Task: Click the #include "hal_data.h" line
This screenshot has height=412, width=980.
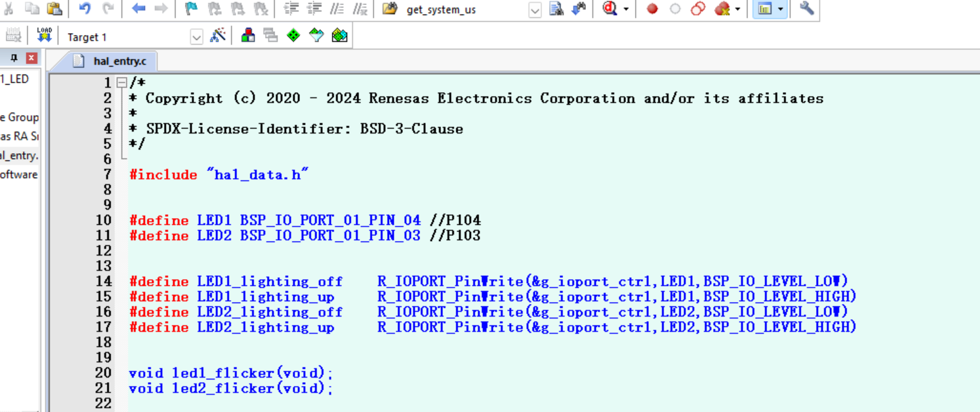Action: tap(219, 174)
